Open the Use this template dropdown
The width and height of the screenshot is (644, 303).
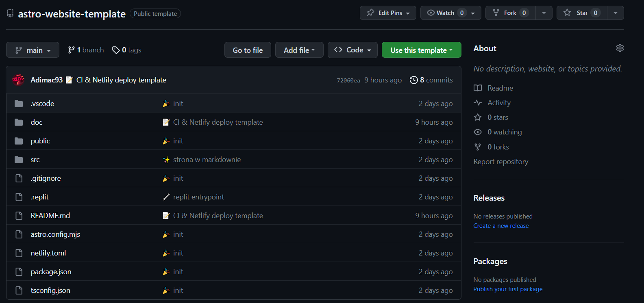(x=421, y=50)
